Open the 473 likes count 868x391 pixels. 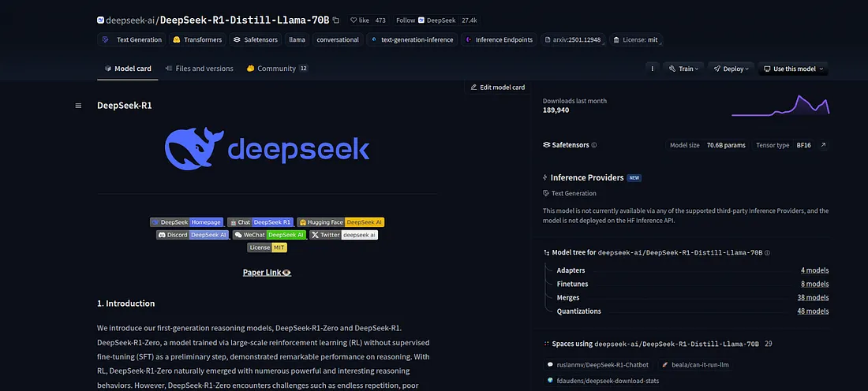tap(380, 20)
